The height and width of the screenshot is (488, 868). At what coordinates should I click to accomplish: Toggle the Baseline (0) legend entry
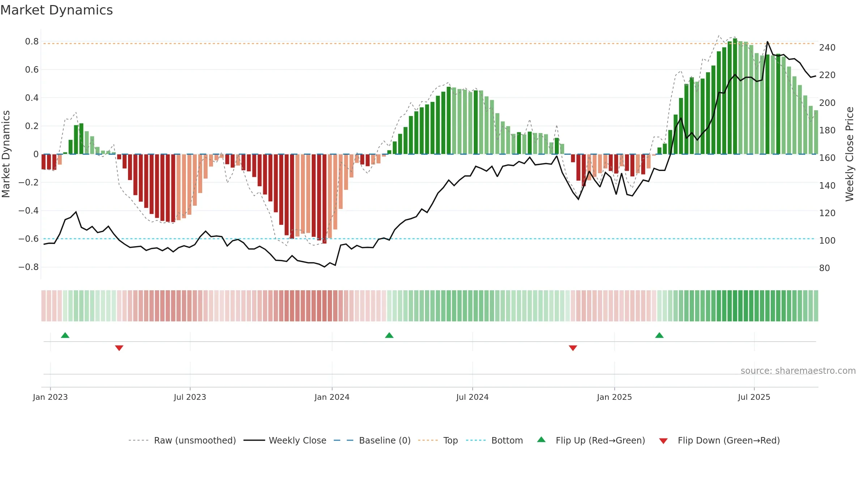[372, 440]
